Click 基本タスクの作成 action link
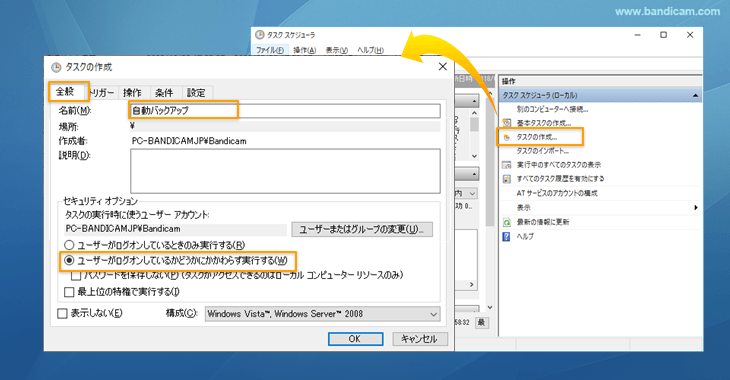730x380 pixels. pyautogui.click(x=543, y=123)
